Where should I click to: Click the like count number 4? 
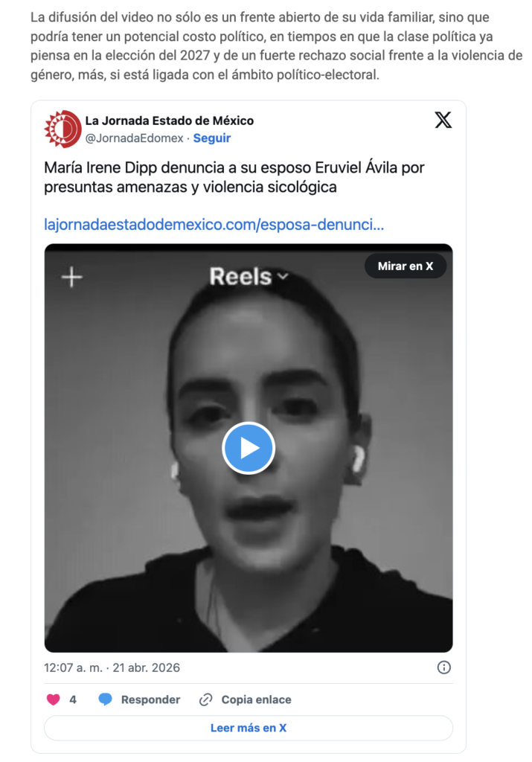[73, 699]
